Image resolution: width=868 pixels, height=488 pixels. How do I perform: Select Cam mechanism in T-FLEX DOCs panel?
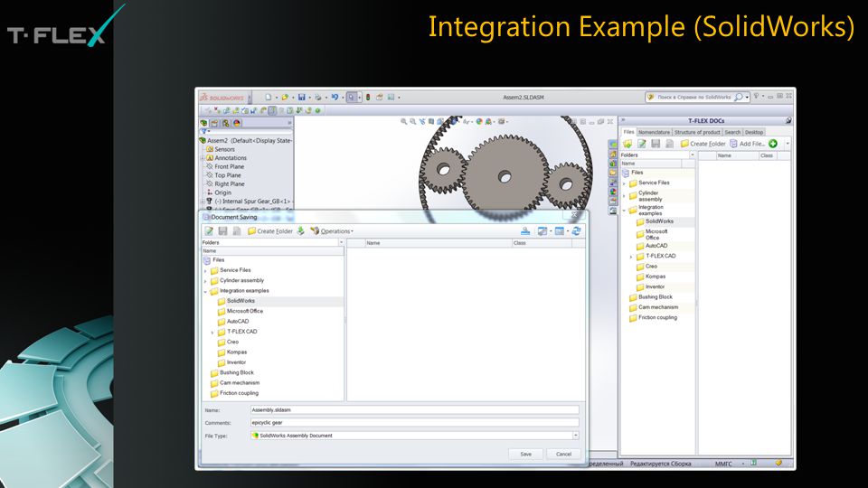click(x=657, y=307)
